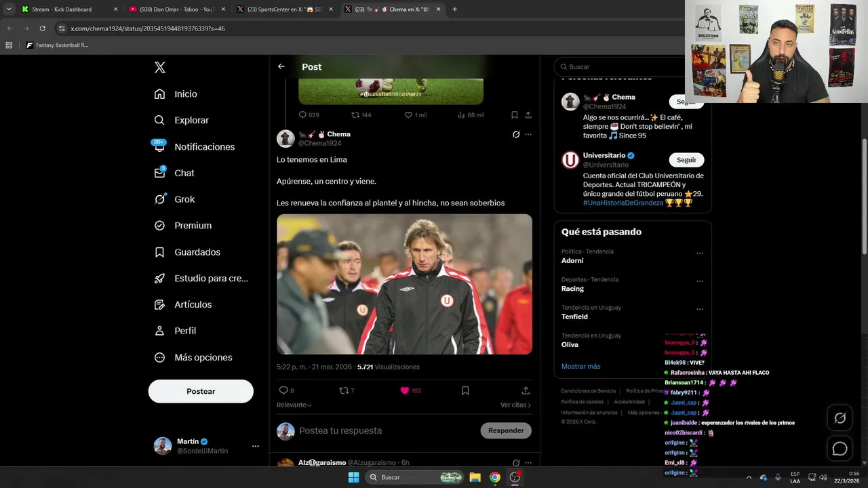Open more options for Racing trend
The height and width of the screenshot is (488, 868).
[700, 281]
